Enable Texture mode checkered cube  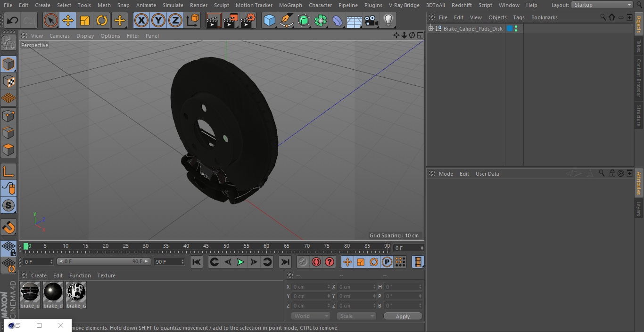coord(8,81)
